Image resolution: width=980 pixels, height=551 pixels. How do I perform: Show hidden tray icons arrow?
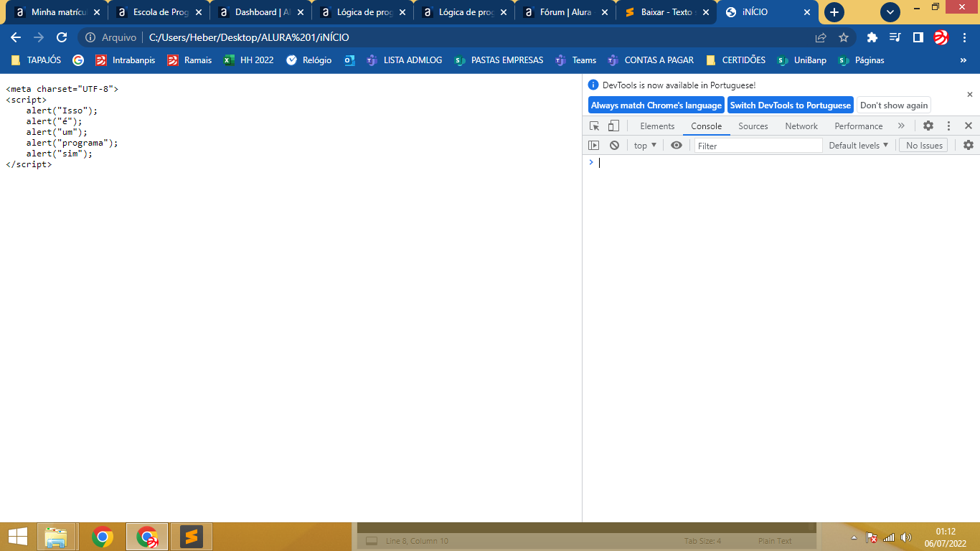854,537
